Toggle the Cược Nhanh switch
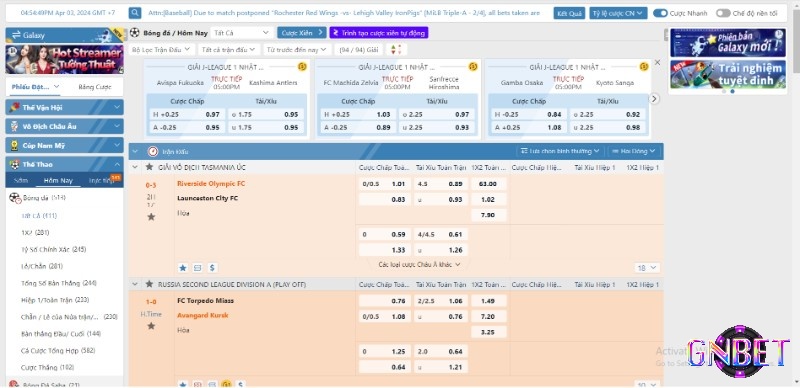Image resolution: width=800 pixels, height=388 pixels. [x=660, y=13]
